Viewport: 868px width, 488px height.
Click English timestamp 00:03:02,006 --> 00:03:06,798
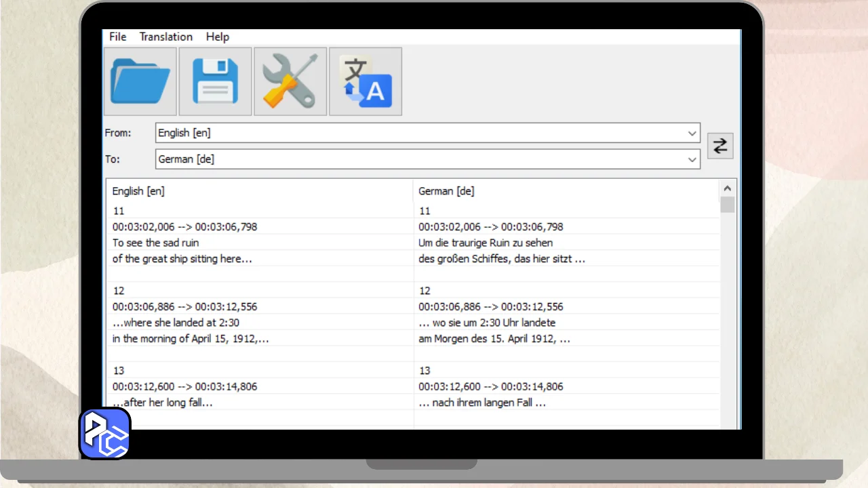(185, 226)
